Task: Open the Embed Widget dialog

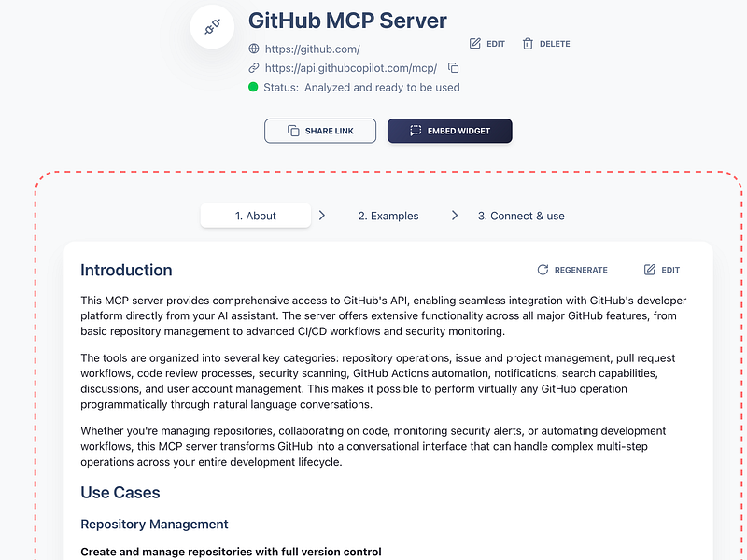Action: tap(450, 131)
